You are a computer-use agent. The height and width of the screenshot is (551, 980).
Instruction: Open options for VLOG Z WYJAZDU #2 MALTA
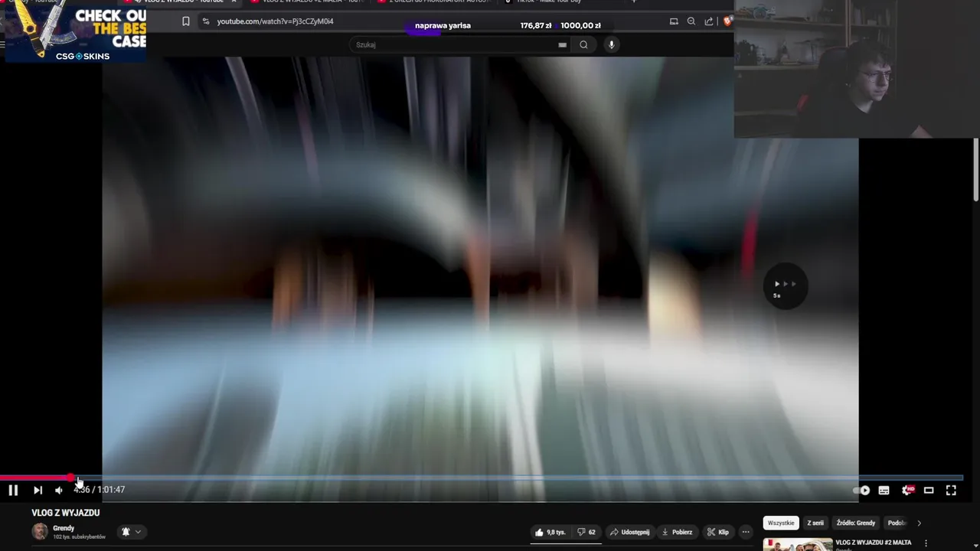[x=926, y=543]
